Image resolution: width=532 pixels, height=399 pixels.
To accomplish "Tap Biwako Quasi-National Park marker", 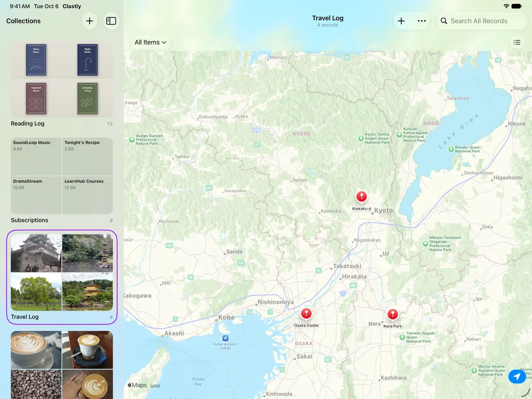I will (451, 149).
